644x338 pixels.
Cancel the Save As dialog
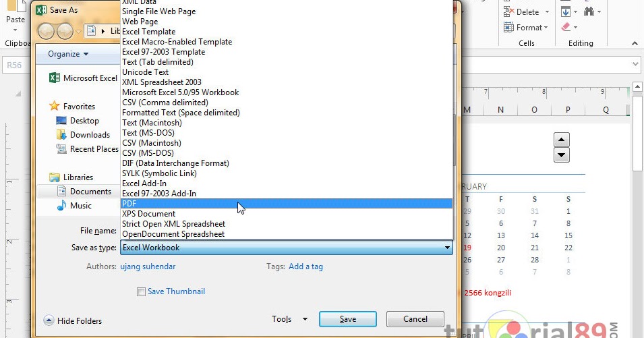click(415, 319)
